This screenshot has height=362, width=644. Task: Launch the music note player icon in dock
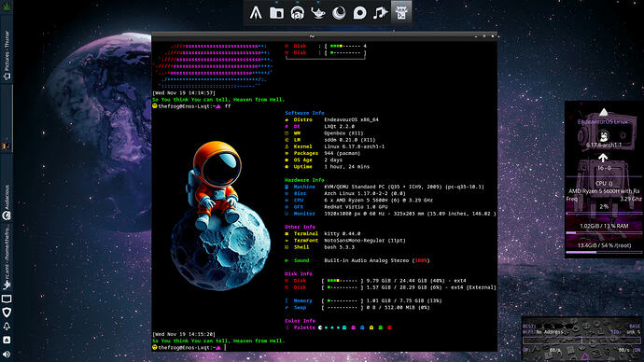coord(380,13)
